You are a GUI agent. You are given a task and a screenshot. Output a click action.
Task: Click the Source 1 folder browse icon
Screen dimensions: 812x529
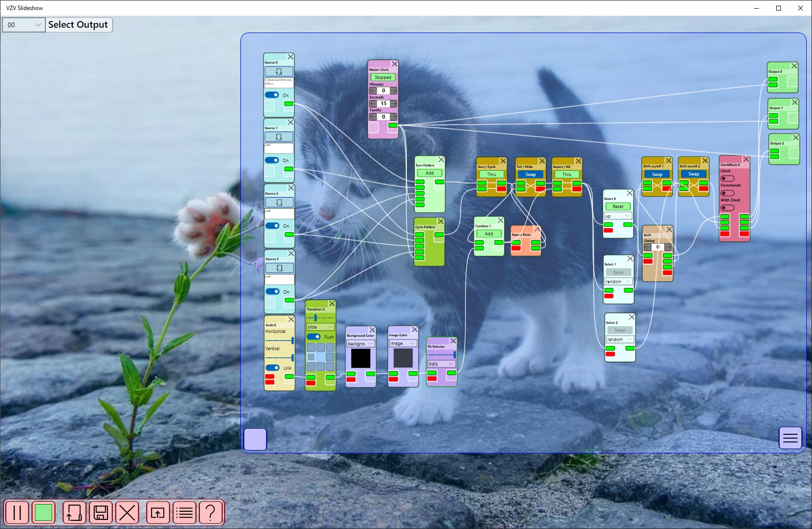tap(279, 137)
